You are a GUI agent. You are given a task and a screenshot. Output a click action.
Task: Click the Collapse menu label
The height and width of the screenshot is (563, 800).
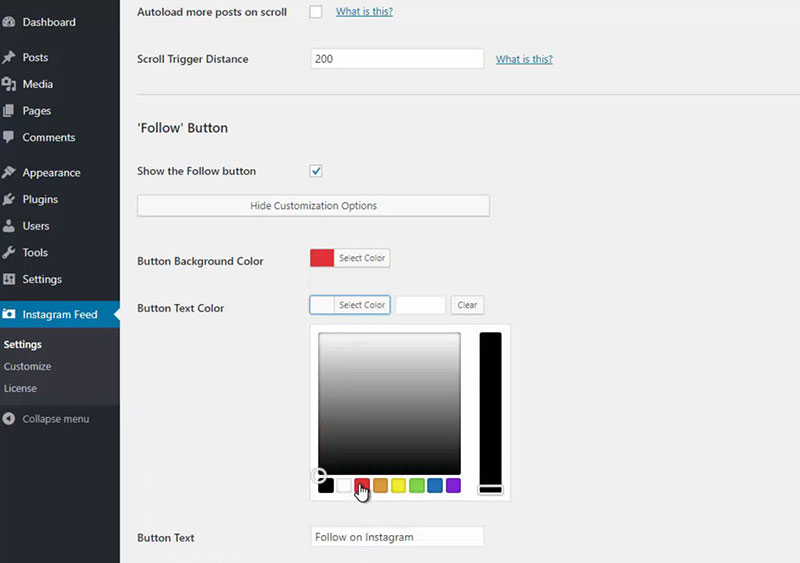(56, 419)
